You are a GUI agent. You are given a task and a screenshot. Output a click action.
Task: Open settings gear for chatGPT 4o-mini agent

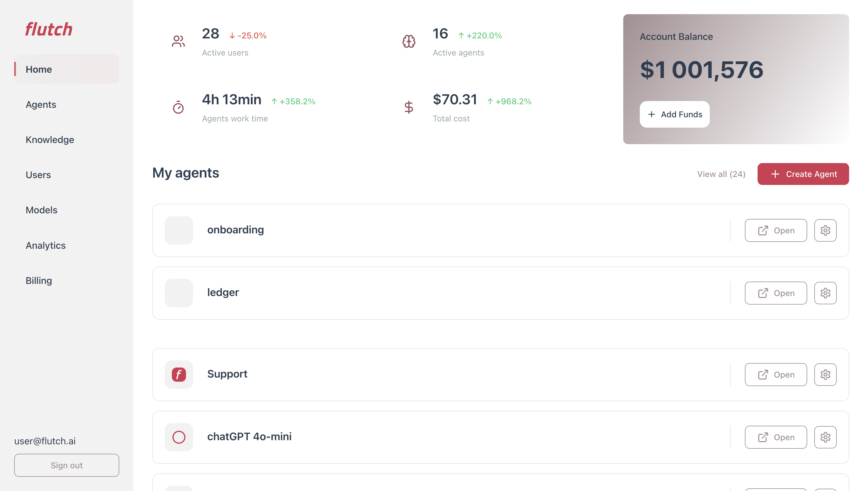[x=825, y=437]
